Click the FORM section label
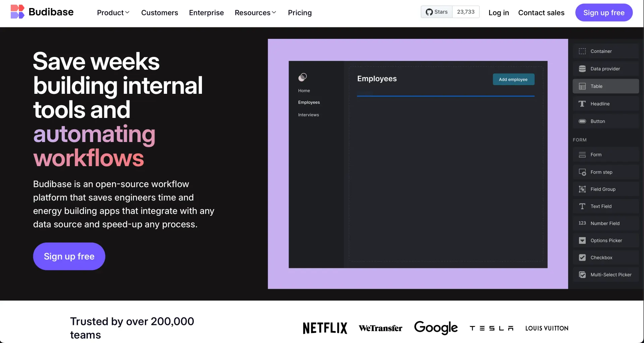Image resolution: width=644 pixels, height=343 pixels. (x=580, y=140)
